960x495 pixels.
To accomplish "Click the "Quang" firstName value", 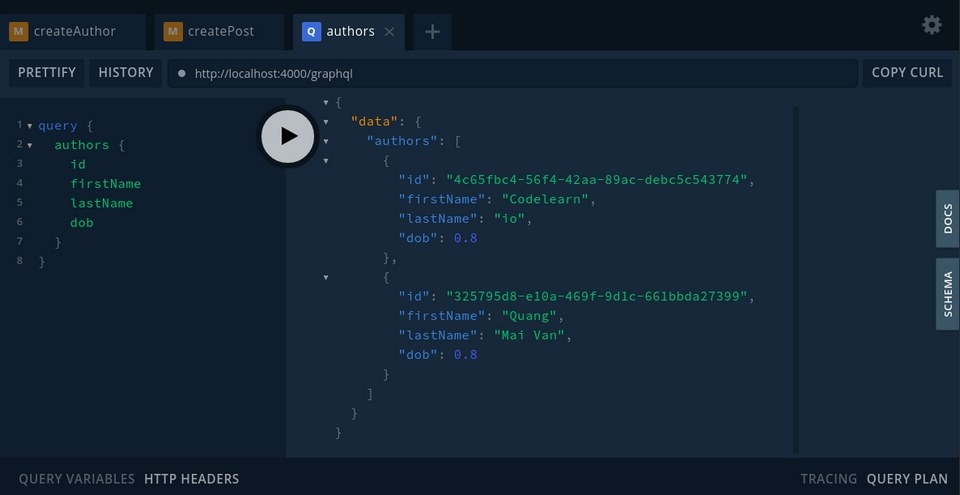I will (529, 316).
